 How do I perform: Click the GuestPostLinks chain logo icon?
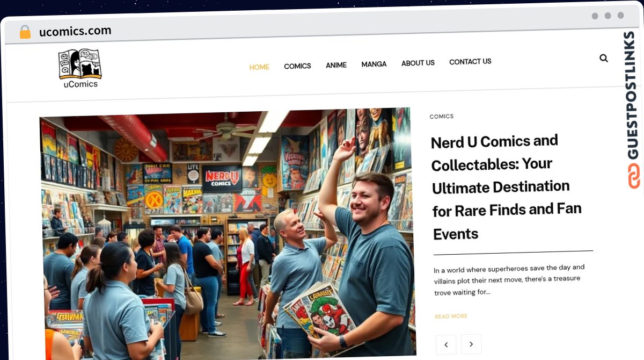(634, 176)
